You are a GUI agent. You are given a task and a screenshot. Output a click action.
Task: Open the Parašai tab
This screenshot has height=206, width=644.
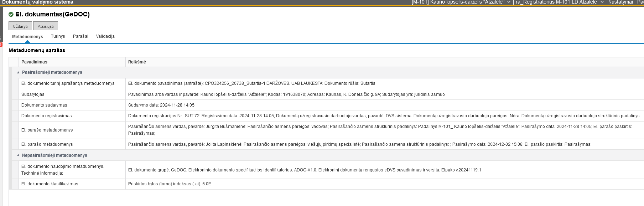click(80, 36)
